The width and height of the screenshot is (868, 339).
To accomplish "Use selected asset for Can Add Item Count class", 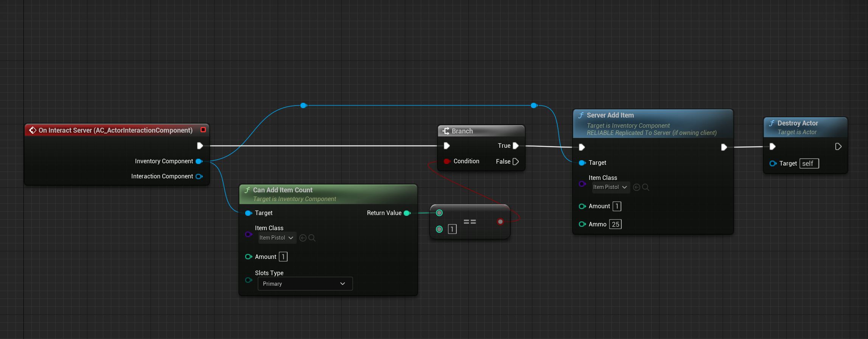I will pos(303,238).
